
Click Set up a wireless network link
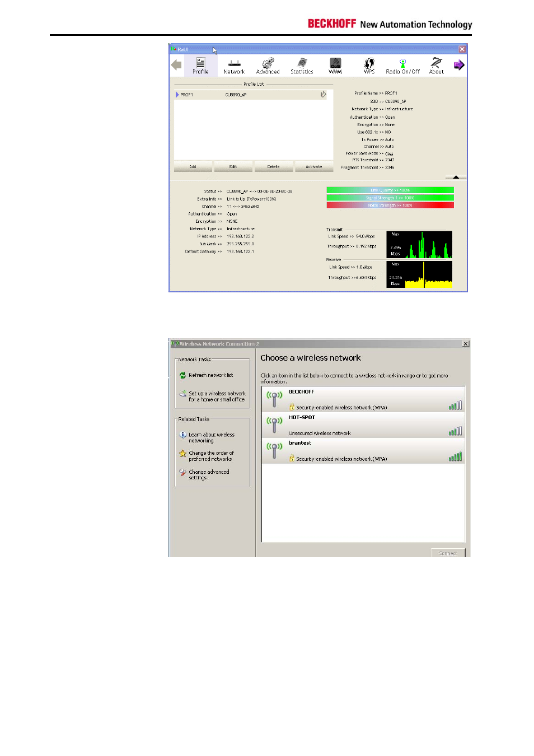pos(217,396)
